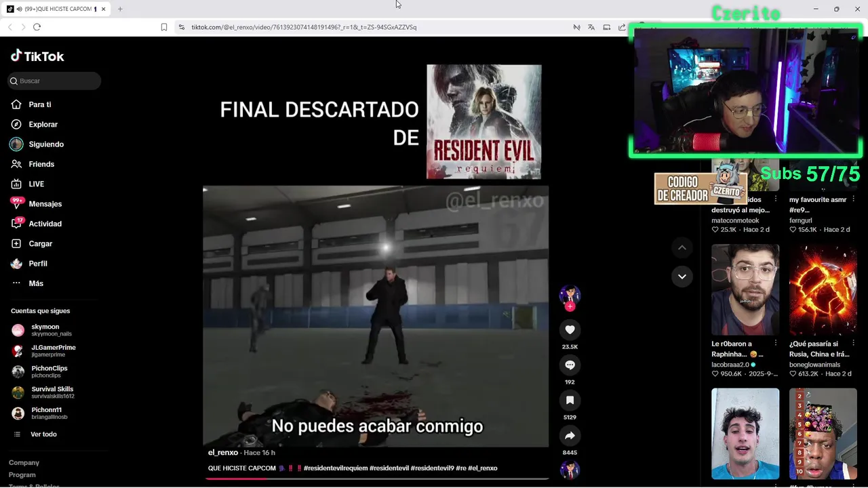Click #el_renxo hashtag
The height and width of the screenshot is (488, 868).
[483, 468]
